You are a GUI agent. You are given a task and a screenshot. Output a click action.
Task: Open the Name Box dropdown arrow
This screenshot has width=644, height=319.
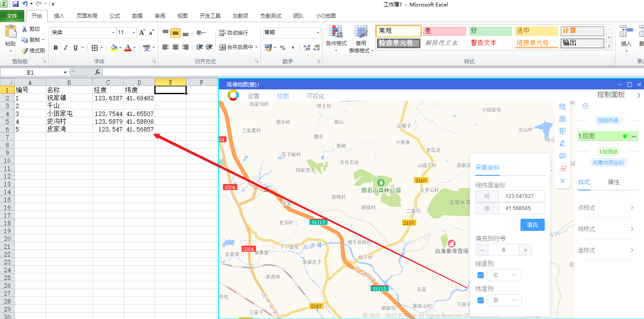(x=65, y=72)
